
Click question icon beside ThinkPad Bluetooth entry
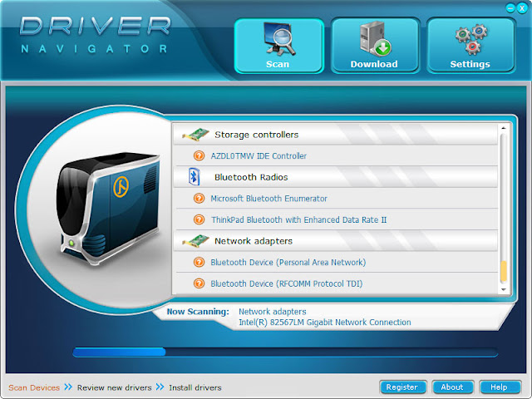pos(199,219)
